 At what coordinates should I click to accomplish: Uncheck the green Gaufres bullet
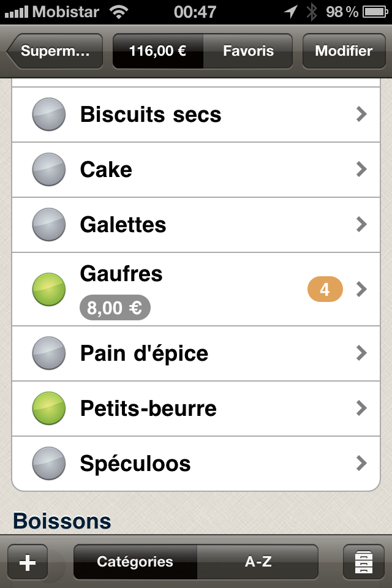tap(49, 290)
